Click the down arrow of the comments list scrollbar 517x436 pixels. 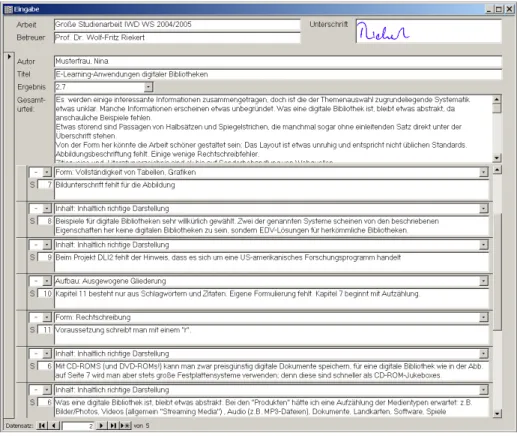tap(497, 413)
